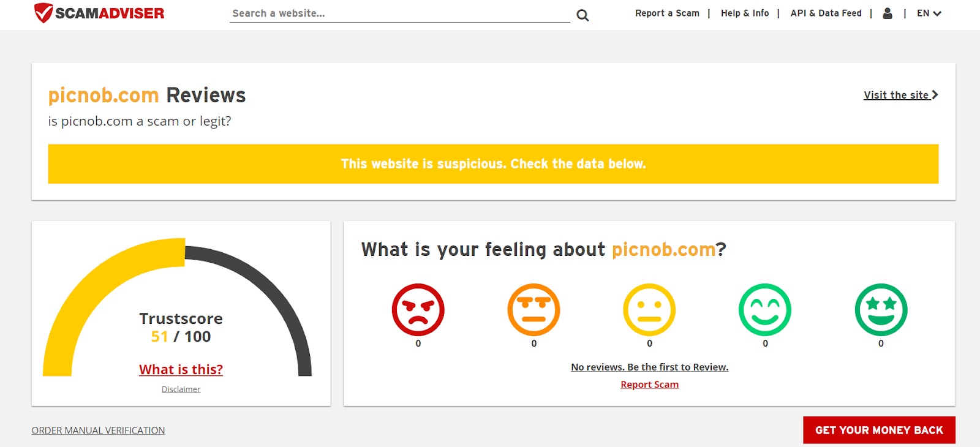Focus the Search a website field
980x447 pixels.
[399, 13]
